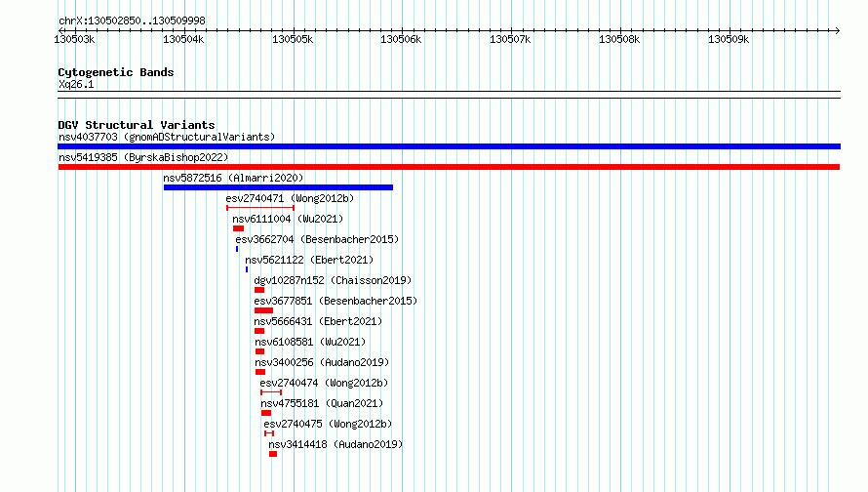Click the 130509k ruler label

729,39
